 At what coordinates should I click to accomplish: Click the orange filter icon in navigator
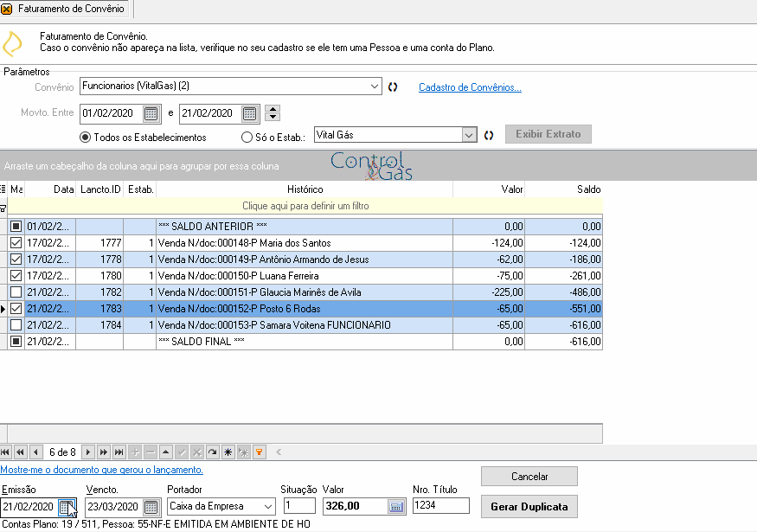260,452
